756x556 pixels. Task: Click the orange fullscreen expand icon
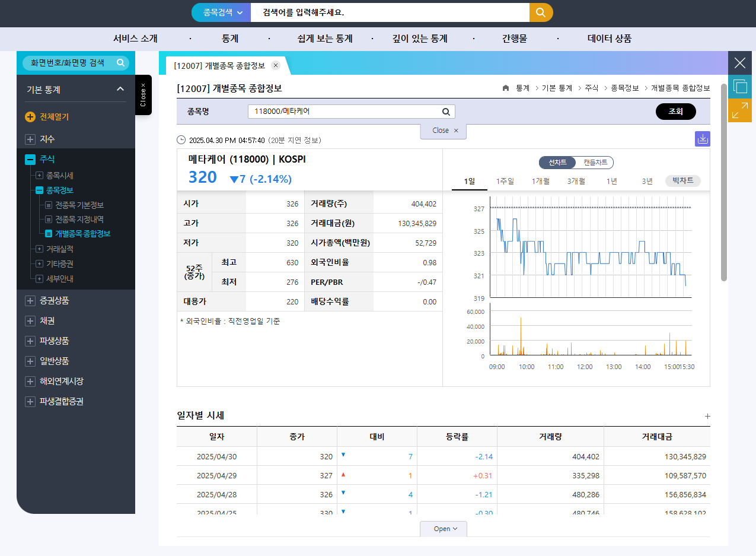pos(740,110)
